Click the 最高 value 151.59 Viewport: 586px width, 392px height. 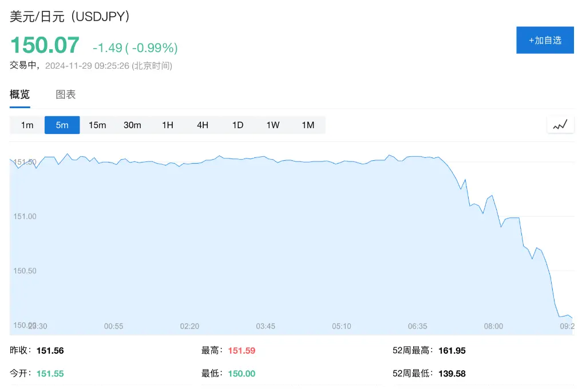tap(241, 350)
